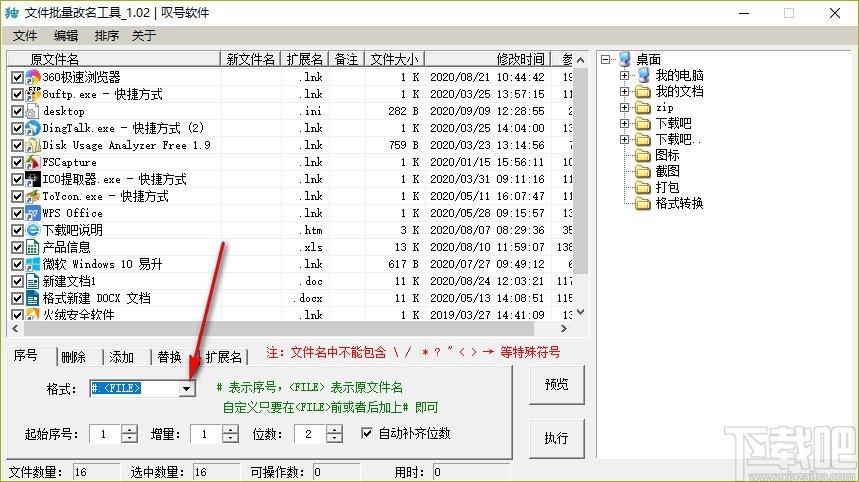Click the 格式转换 folder icon
Viewport: 859px width, 482px height.
[x=643, y=204]
